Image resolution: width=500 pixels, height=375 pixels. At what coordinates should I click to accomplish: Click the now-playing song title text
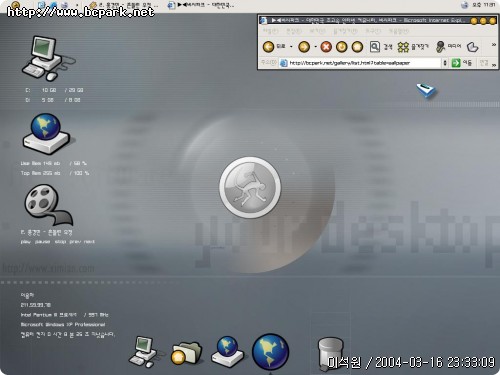[46, 232]
